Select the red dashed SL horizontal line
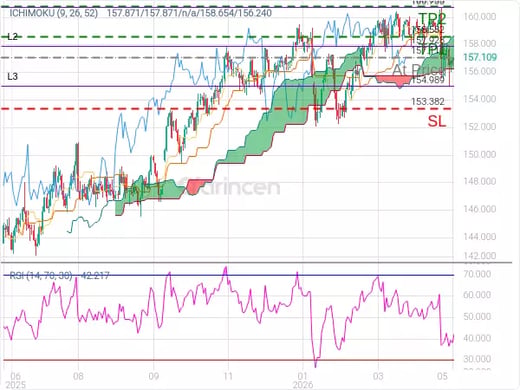 coord(227,109)
